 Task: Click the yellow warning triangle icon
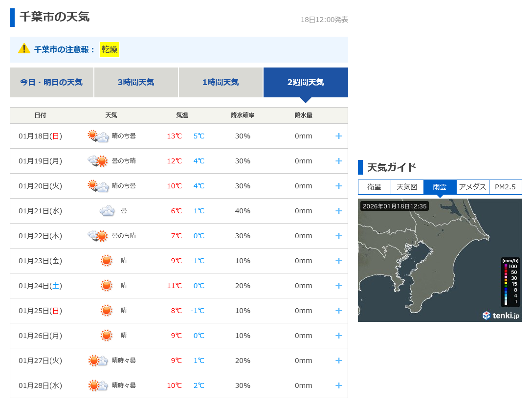pyautogui.click(x=24, y=49)
